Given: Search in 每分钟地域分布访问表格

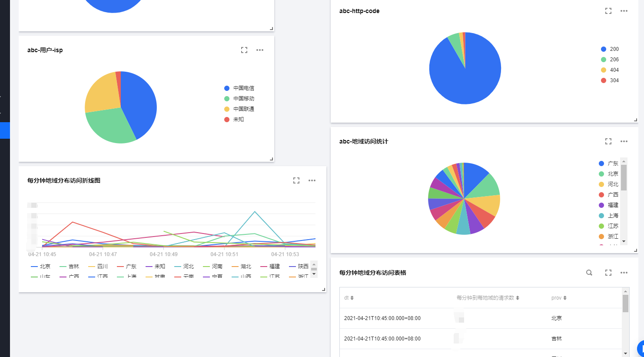Looking at the screenshot, I should (x=589, y=273).
